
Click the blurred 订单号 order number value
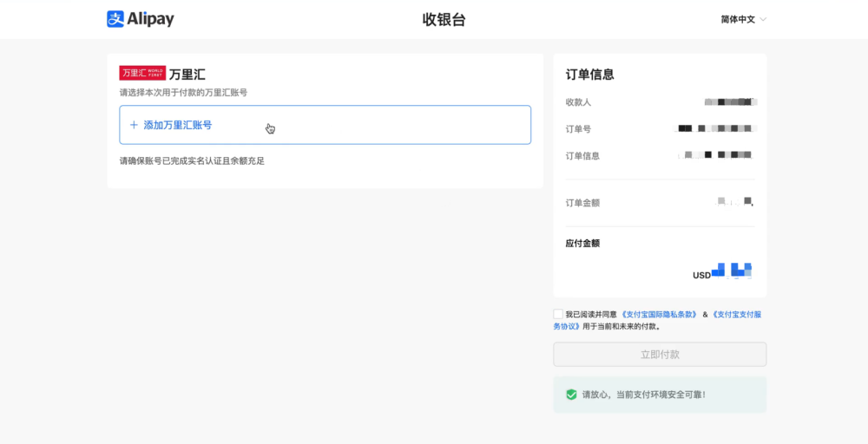pyautogui.click(x=717, y=129)
